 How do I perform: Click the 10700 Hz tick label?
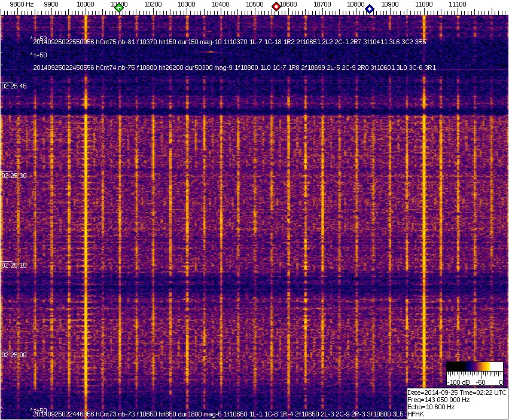point(322,4)
